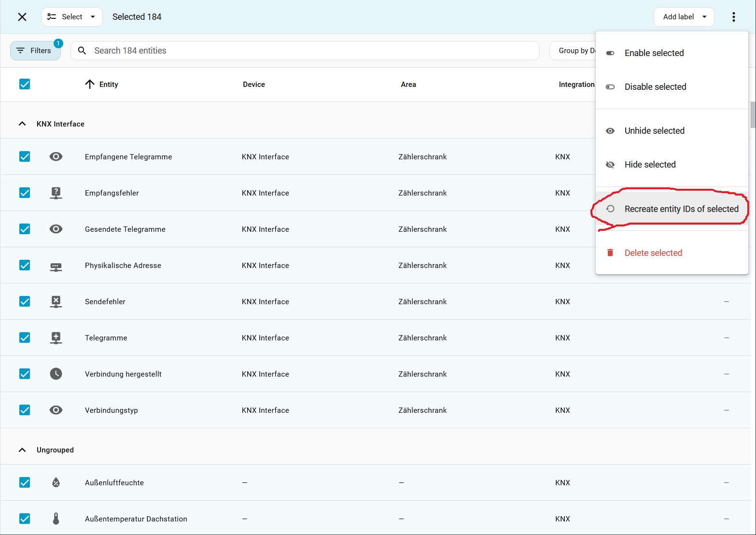This screenshot has width=756, height=535.
Task: Click the network error icon for Sendefehler
Action: point(56,302)
